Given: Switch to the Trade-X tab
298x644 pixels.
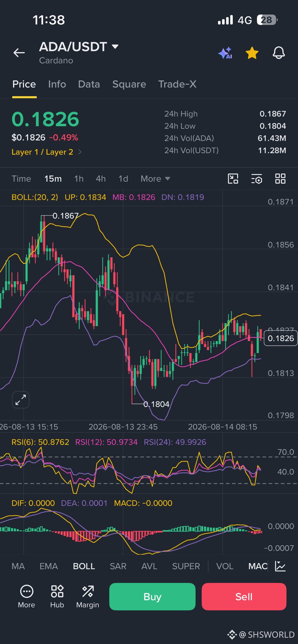Looking at the screenshot, I should coord(177,84).
